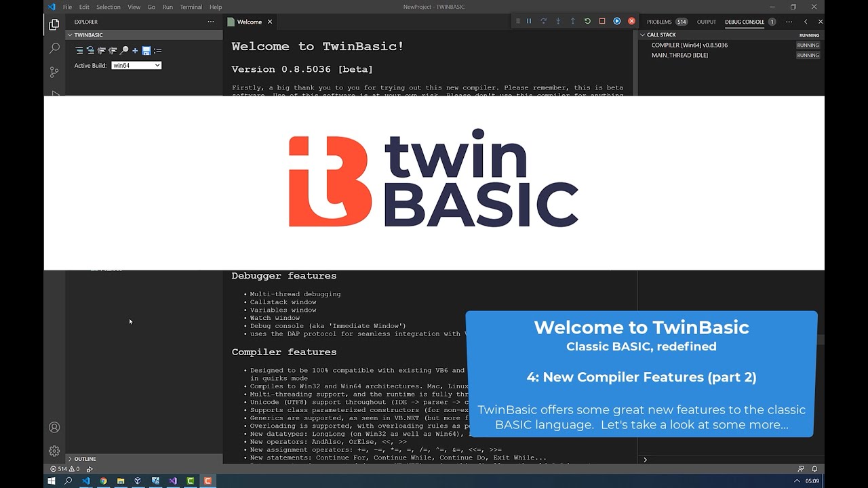The image size is (868, 488).
Task: Switch to the PROBLEMS panel tab
Action: [667, 22]
